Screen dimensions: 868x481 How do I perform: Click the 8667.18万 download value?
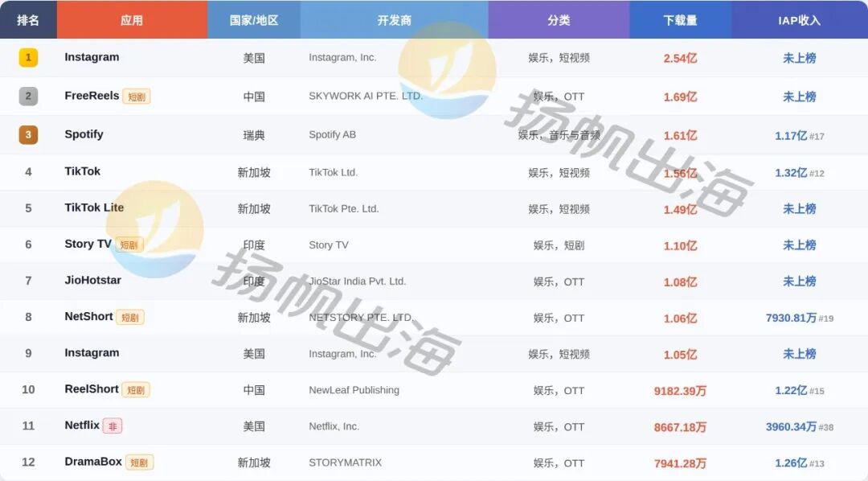point(681,427)
